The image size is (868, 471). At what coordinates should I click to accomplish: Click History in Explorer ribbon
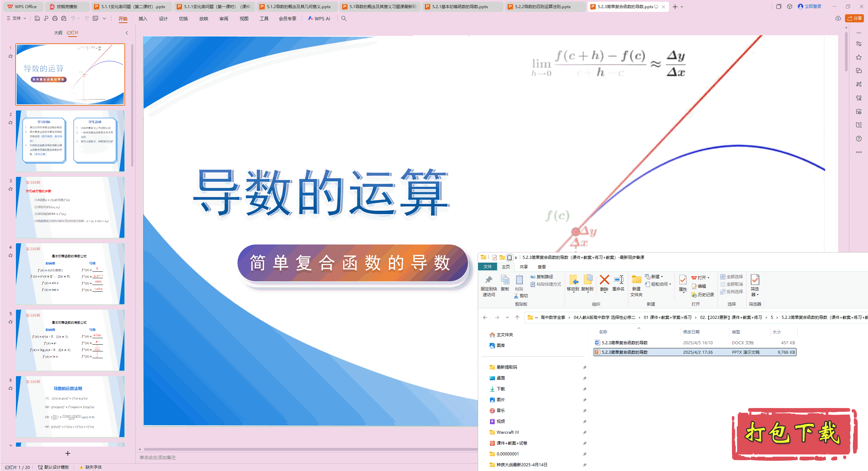tap(703, 295)
